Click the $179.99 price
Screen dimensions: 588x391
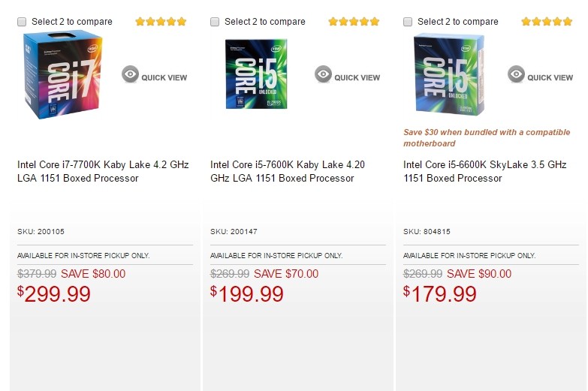click(x=440, y=294)
